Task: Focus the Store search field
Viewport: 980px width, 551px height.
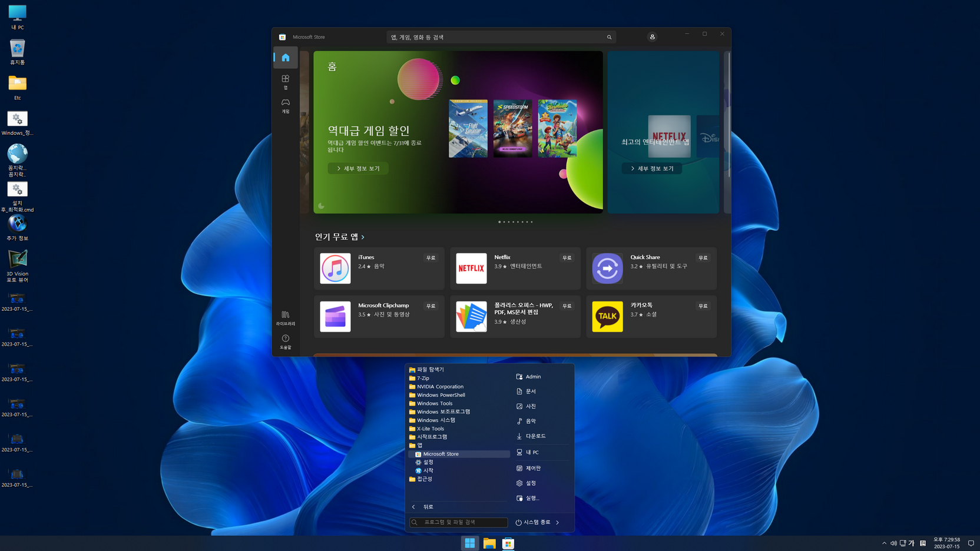Action: (x=501, y=37)
